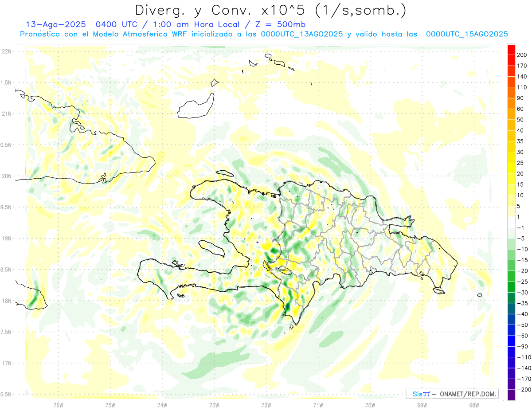This screenshot has width=532, height=411.
Task: Click the '21N' latitude label
Action: [7, 114]
